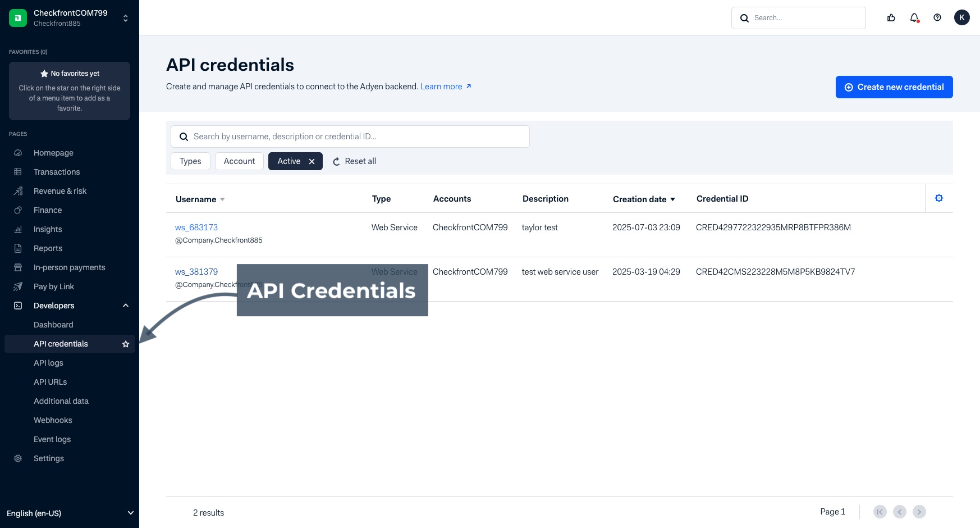Focus the top Search field

tap(799, 18)
